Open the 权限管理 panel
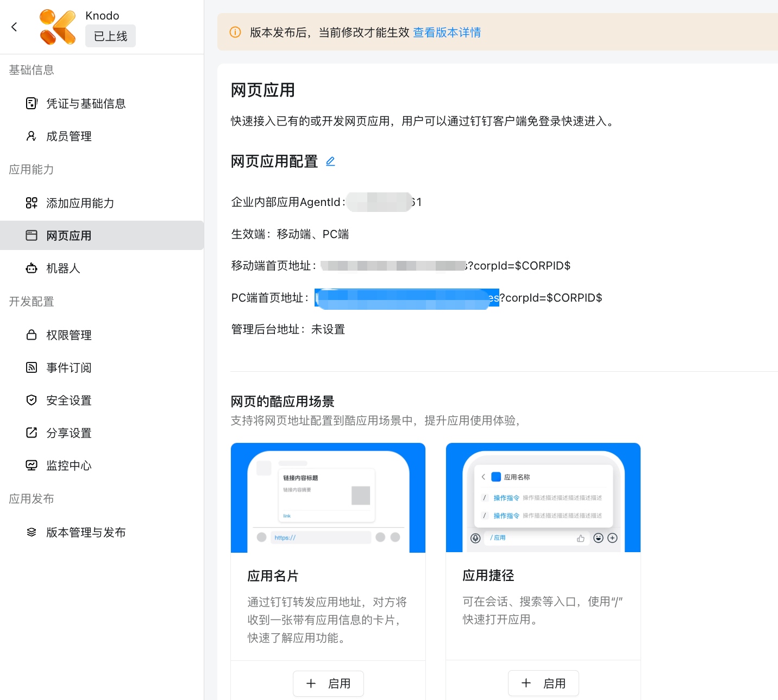 (69, 335)
